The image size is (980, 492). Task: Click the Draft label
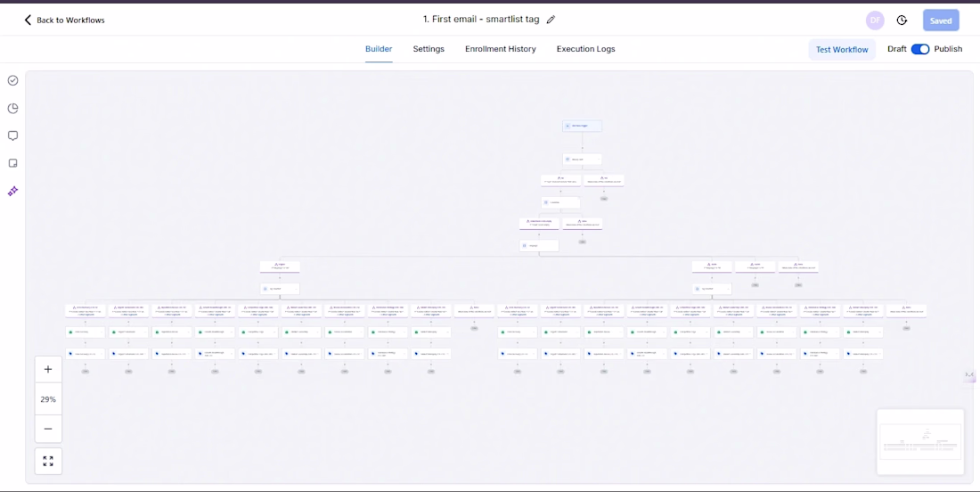pos(897,49)
